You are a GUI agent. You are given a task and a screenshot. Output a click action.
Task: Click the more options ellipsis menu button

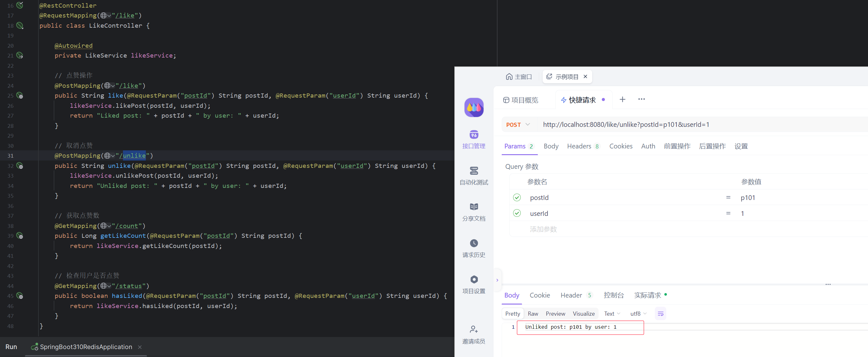pos(641,99)
